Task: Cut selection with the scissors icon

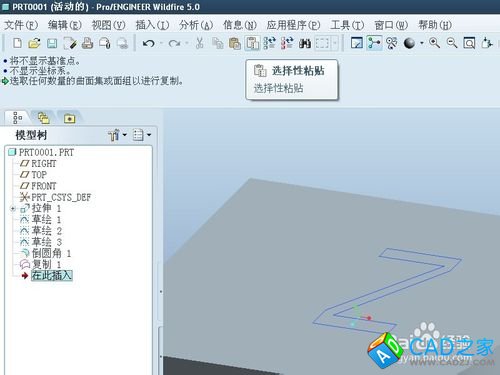Action: coord(199,43)
